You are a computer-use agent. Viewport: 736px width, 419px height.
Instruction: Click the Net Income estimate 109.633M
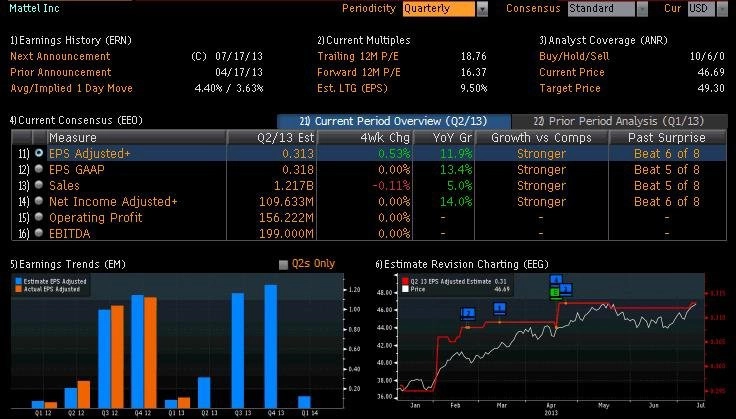click(286, 202)
